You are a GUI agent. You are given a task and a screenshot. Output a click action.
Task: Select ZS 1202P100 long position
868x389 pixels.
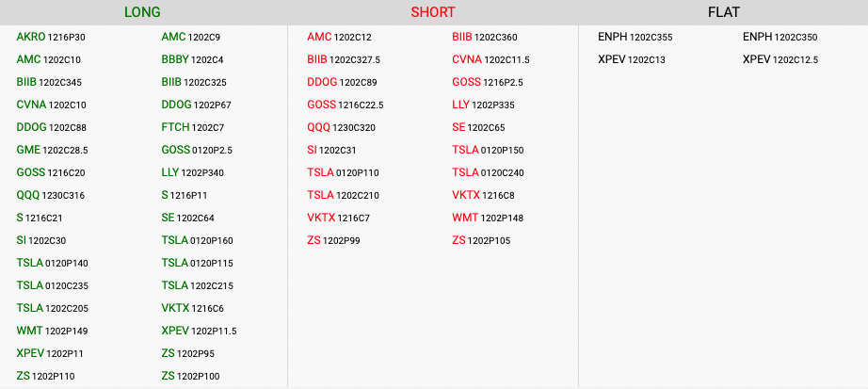point(190,376)
